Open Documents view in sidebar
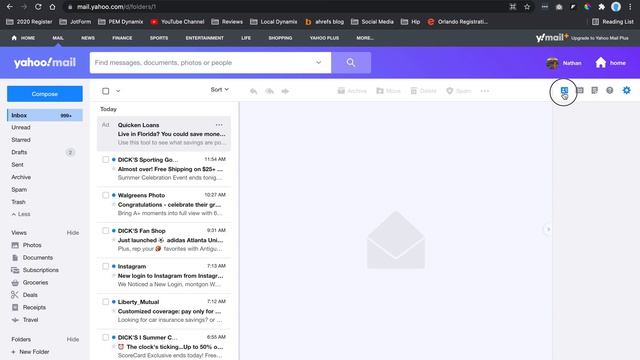 tap(33, 258)
